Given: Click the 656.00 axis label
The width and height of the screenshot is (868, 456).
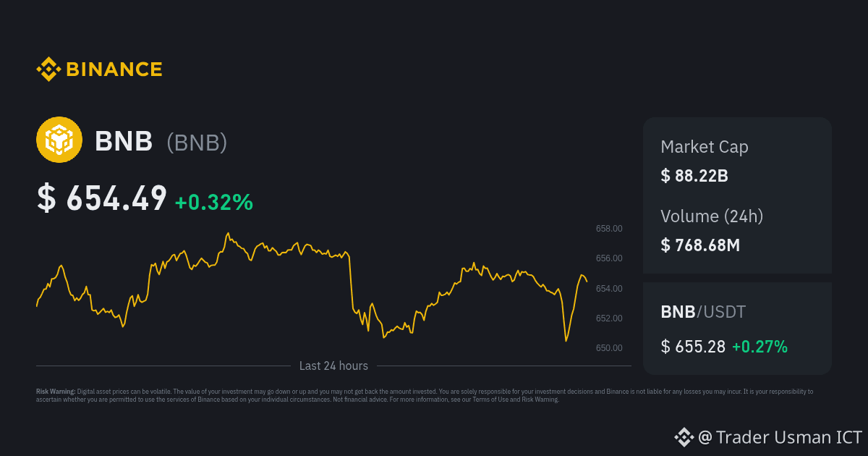Looking at the screenshot, I should click(609, 258).
